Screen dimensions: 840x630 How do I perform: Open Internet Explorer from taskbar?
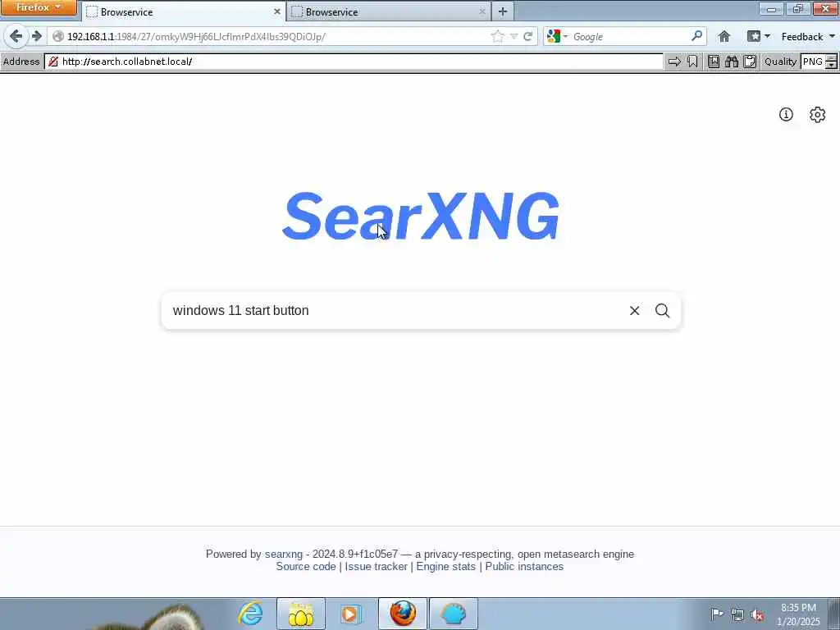coord(251,614)
